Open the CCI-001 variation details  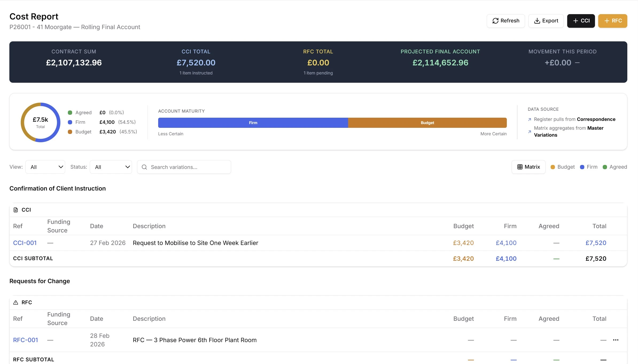25,243
